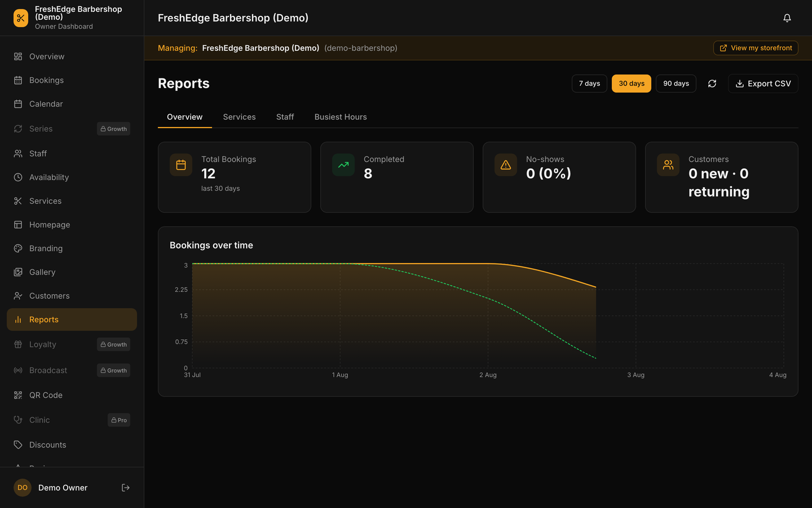Click the 3 Aug axis label

(636, 375)
